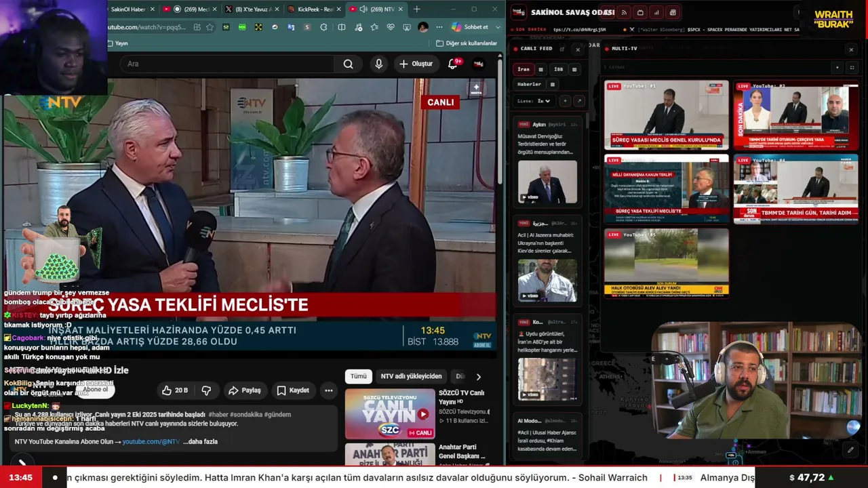Bookmark this page with the star icon
Image resolution: width=868 pixels, height=488 pixels.
[x=210, y=27]
